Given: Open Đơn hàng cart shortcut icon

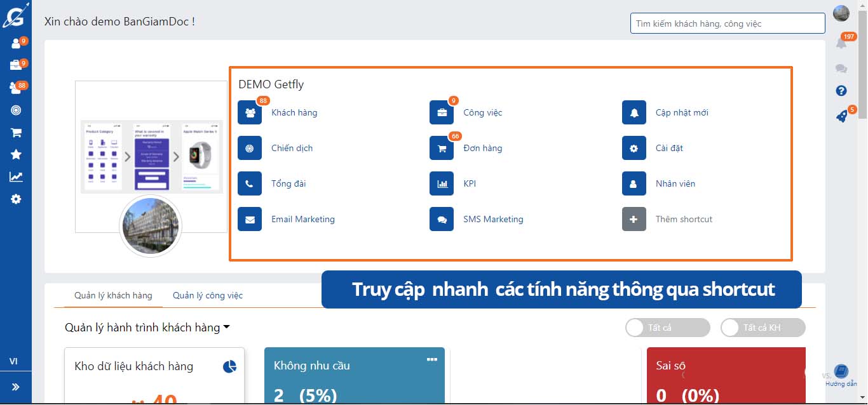Looking at the screenshot, I should pos(442,148).
